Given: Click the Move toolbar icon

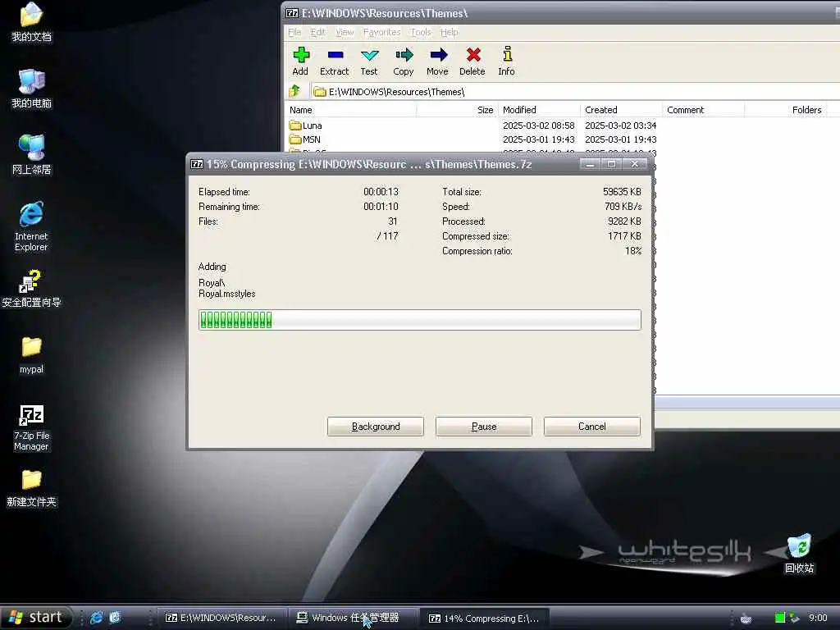Looking at the screenshot, I should (438, 62).
